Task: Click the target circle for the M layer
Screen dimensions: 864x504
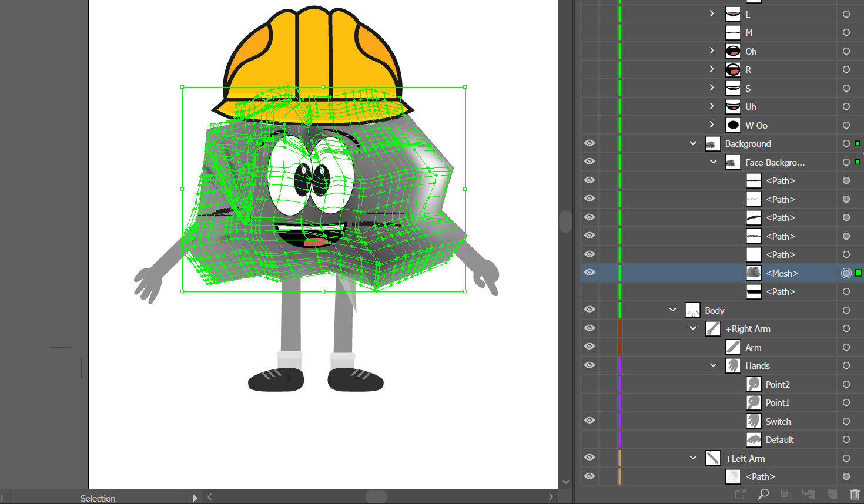Action: point(846,32)
